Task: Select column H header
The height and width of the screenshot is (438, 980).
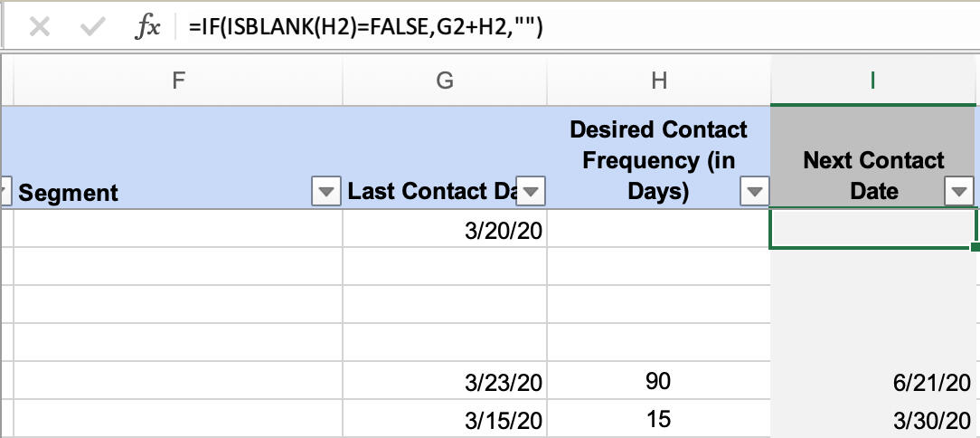Action: 658,81
